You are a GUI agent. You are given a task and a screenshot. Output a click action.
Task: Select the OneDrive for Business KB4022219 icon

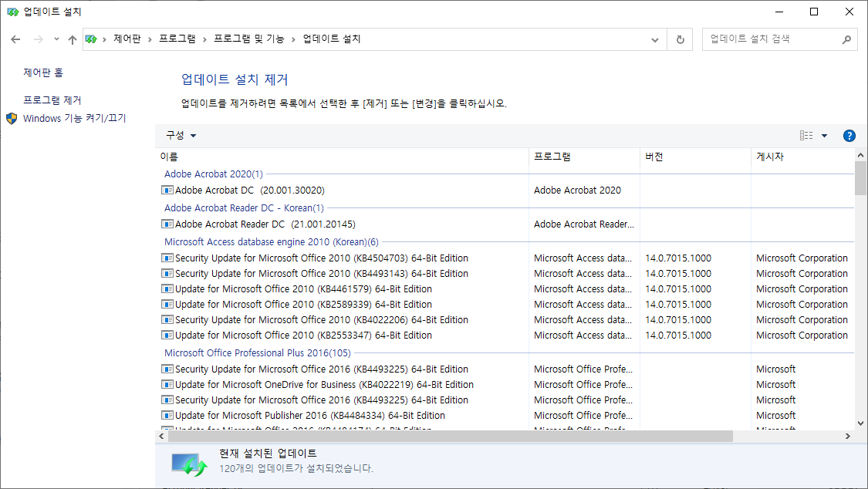[167, 384]
